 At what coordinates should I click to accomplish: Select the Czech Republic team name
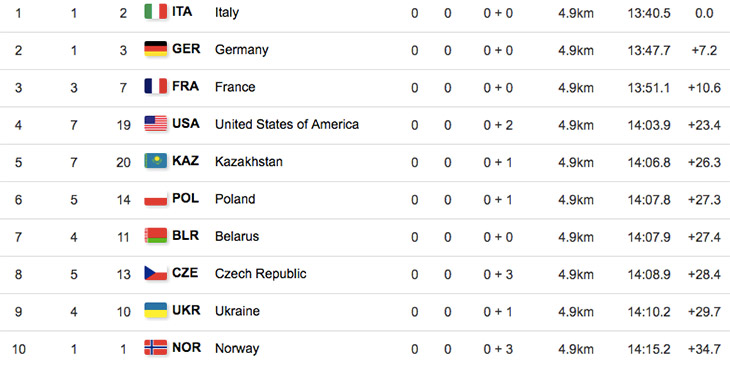[x=261, y=274]
